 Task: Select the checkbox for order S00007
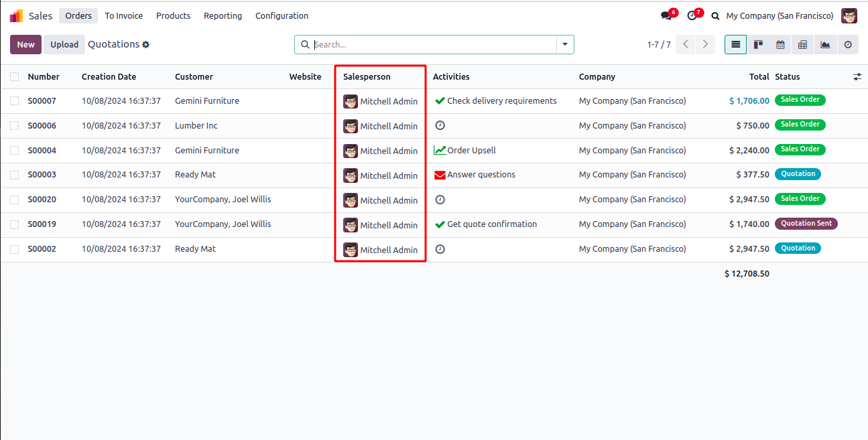(15, 101)
